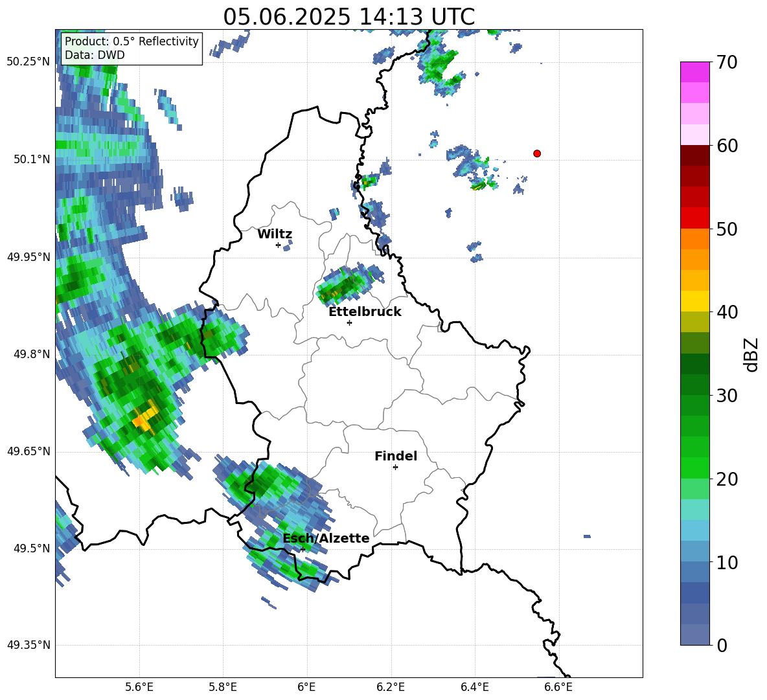The height and width of the screenshot is (700, 767).
Task: Click the cross marker below Wiltz label
Action: 278,245
